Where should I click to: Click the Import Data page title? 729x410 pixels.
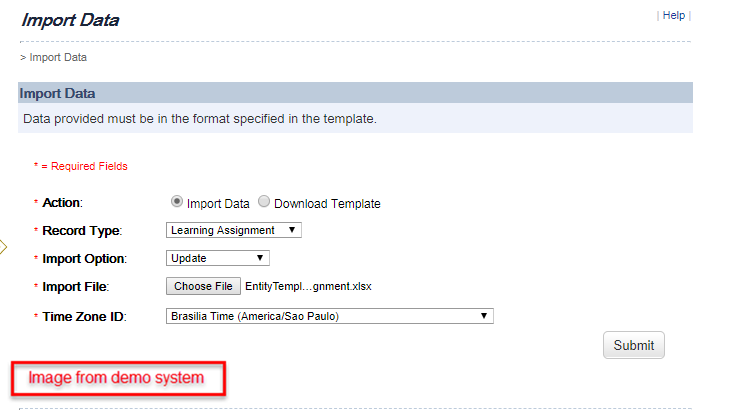tap(70, 20)
